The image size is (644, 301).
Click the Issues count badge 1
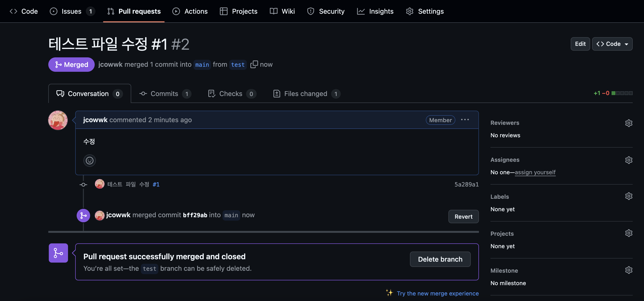(x=91, y=11)
